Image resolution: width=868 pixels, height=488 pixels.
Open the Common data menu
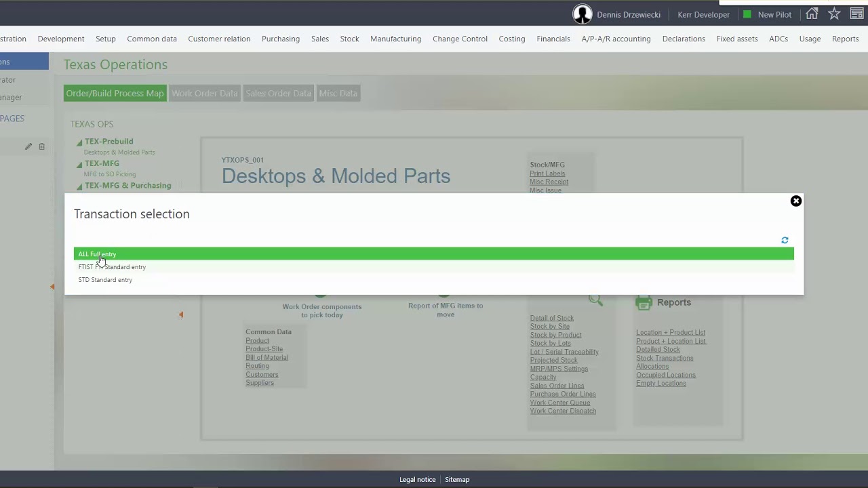tap(152, 39)
